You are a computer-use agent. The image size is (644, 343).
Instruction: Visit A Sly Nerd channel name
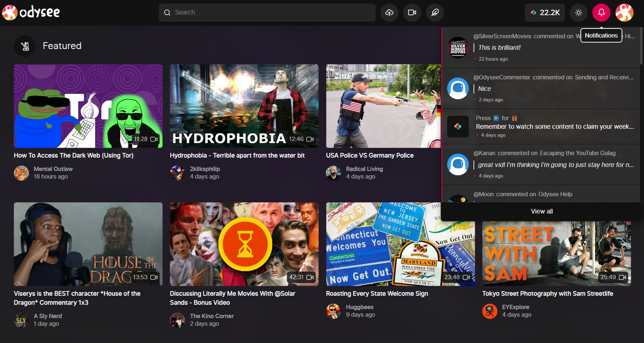pos(48,316)
